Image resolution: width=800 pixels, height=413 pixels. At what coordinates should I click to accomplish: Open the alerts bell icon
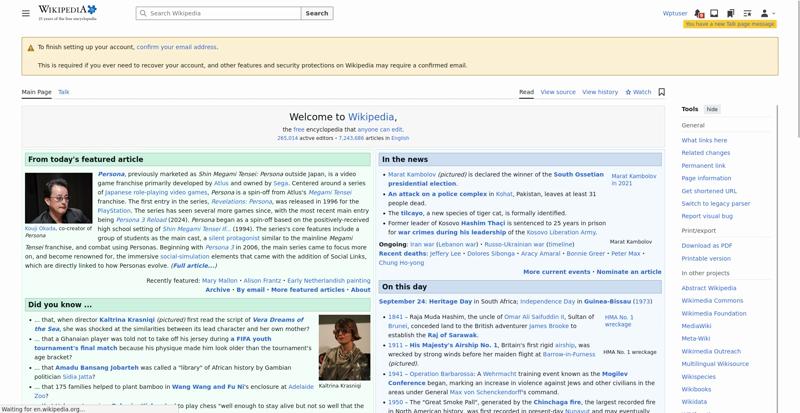click(x=698, y=13)
